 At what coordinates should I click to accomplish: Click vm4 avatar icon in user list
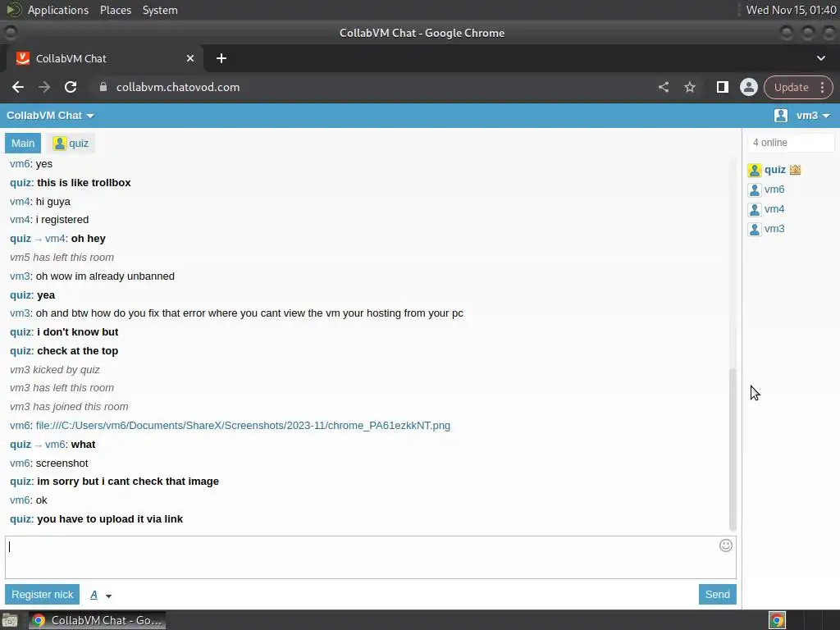coord(755,209)
